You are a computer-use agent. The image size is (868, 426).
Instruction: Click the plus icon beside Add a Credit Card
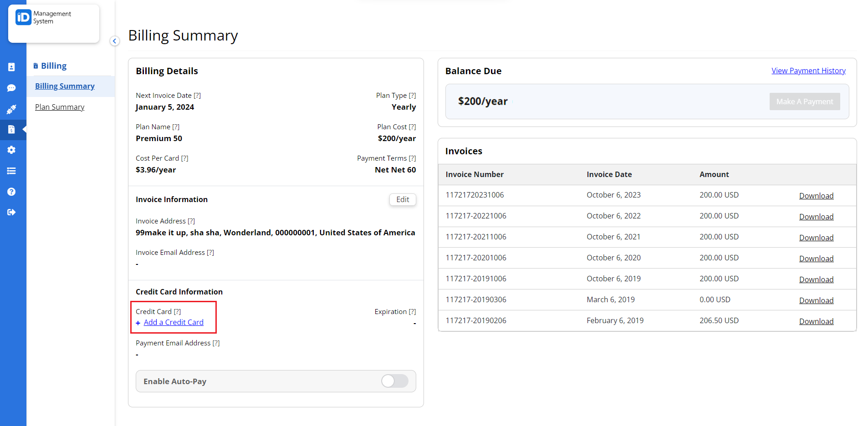click(138, 323)
